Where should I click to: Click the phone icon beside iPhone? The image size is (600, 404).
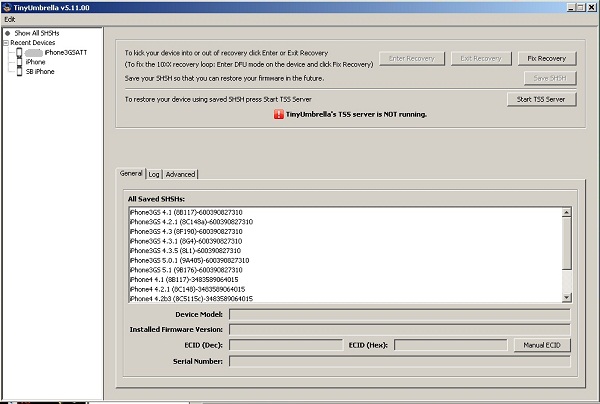point(19,62)
